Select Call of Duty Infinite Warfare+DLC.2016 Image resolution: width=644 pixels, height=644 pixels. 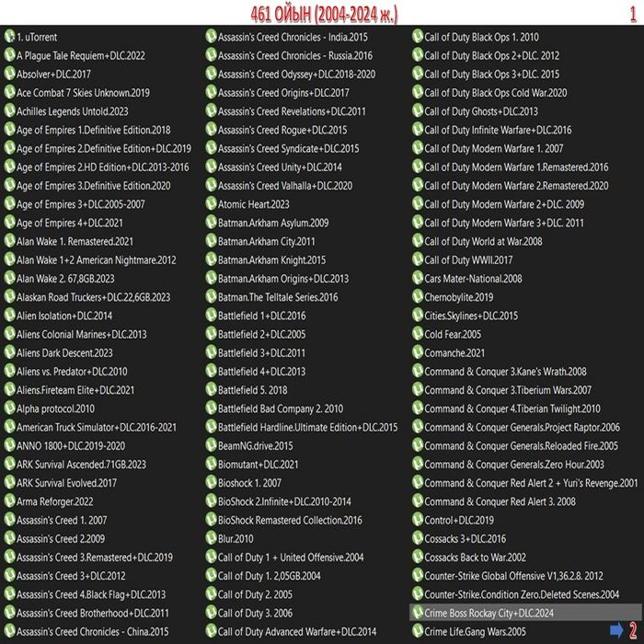pos(498,130)
